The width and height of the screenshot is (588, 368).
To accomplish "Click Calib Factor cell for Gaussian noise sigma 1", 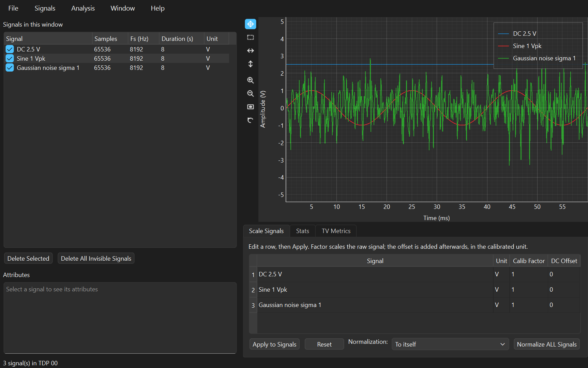I will (529, 305).
